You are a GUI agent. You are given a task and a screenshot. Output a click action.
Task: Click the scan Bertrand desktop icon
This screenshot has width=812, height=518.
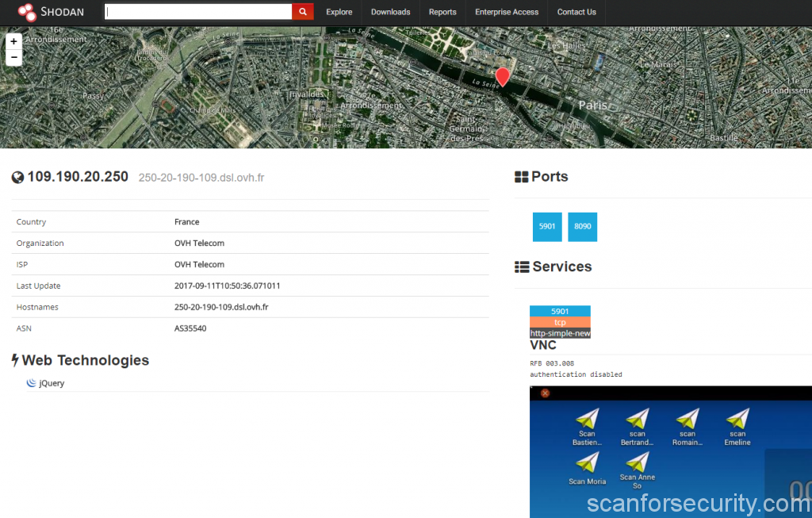(637, 427)
